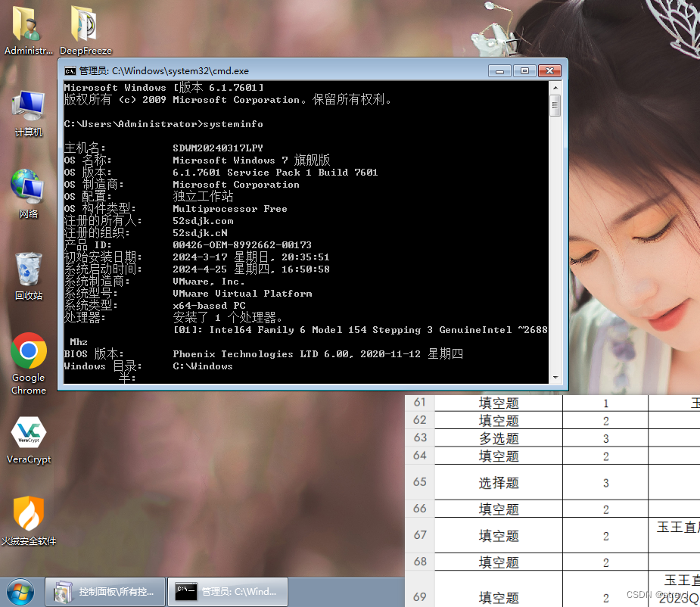Screen dimensions: 700x607
Task: Click the cmd title bar text
Action: pos(164,71)
